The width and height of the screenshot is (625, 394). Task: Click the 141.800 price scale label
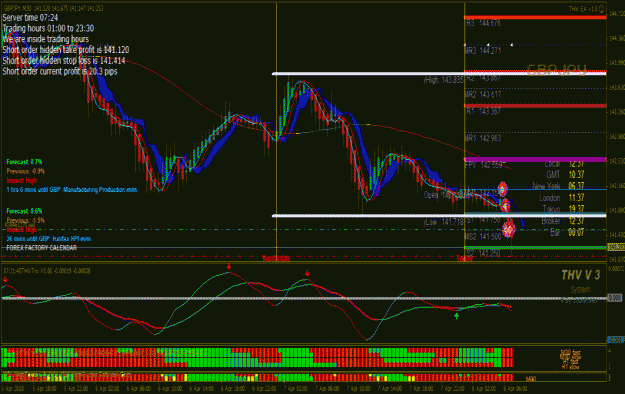tap(616, 210)
